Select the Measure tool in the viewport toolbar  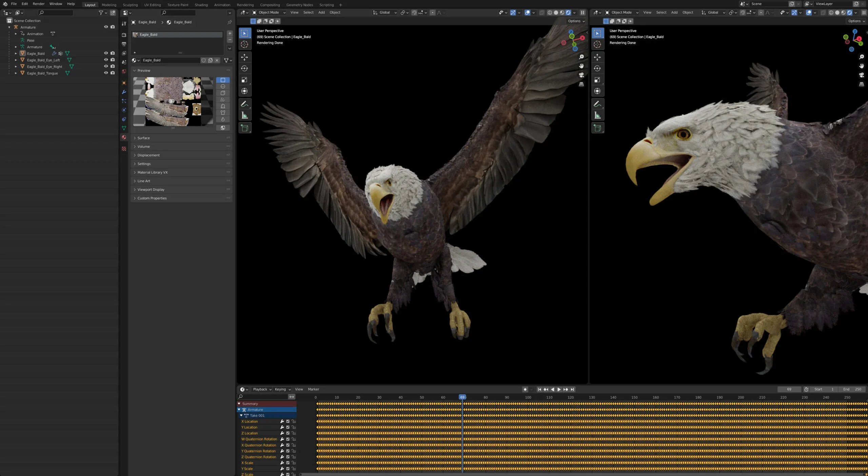[x=245, y=115]
